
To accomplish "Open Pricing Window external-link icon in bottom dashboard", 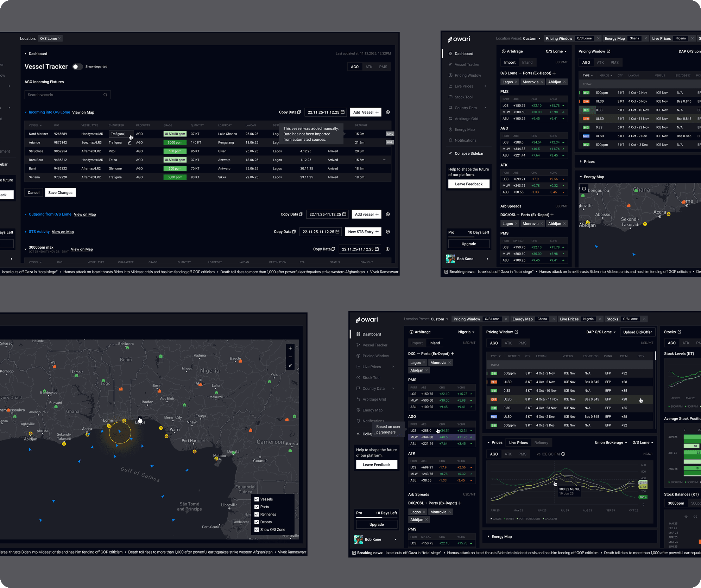I will tap(517, 332).
